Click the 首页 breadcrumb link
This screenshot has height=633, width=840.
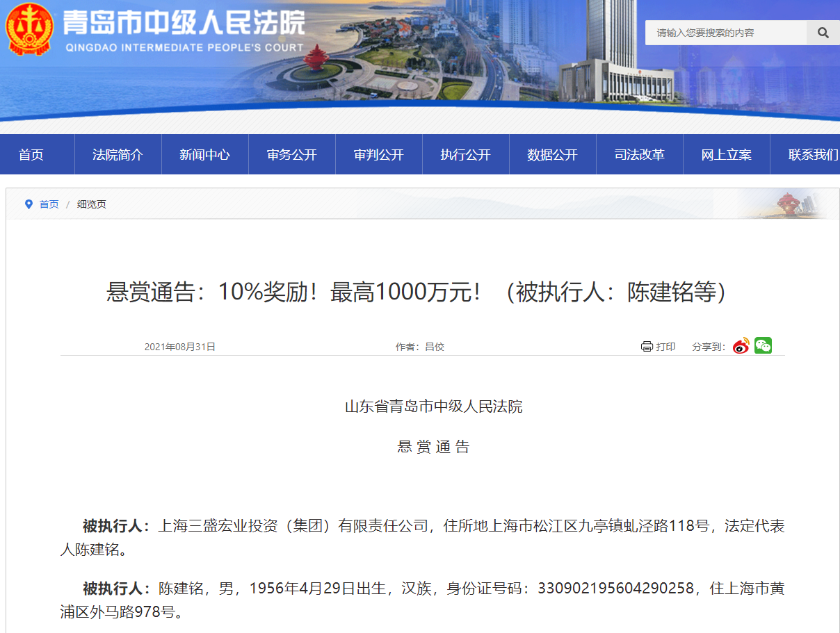49,204
